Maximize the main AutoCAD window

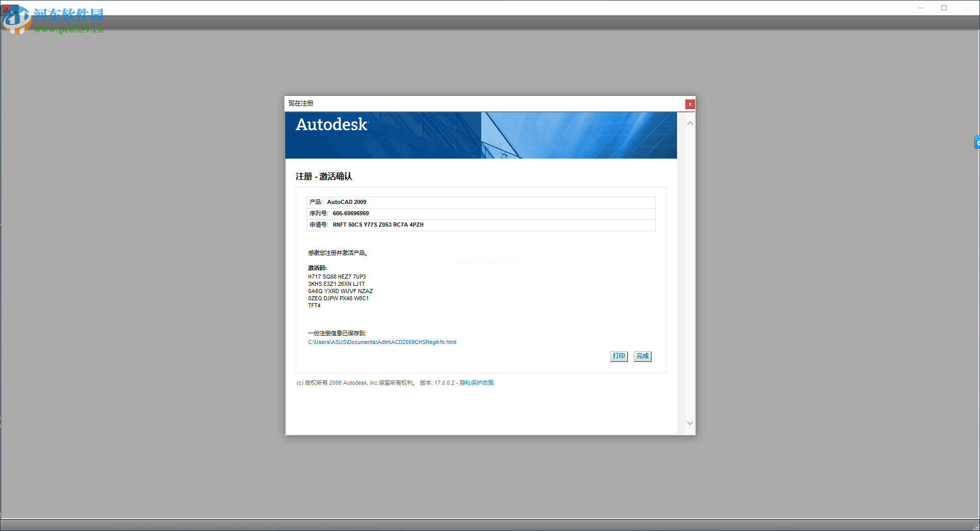[x=944, y=8]
